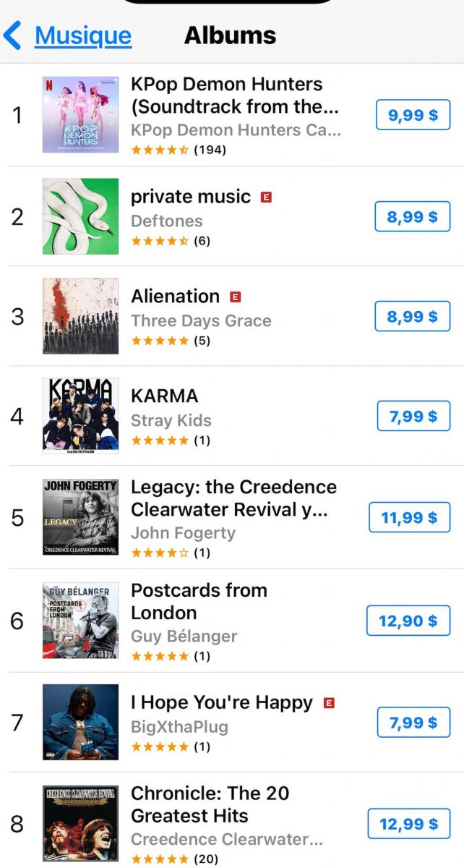Select the Alienation album cover art
The height and width of the screenshot is (868, 464).
point(80,316)
